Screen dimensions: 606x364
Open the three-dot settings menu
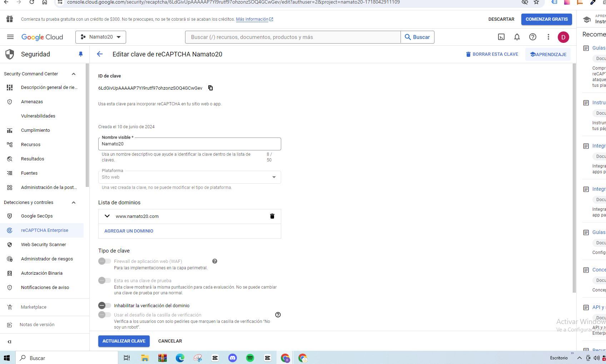pyautogui.click(x=548, y=37)
